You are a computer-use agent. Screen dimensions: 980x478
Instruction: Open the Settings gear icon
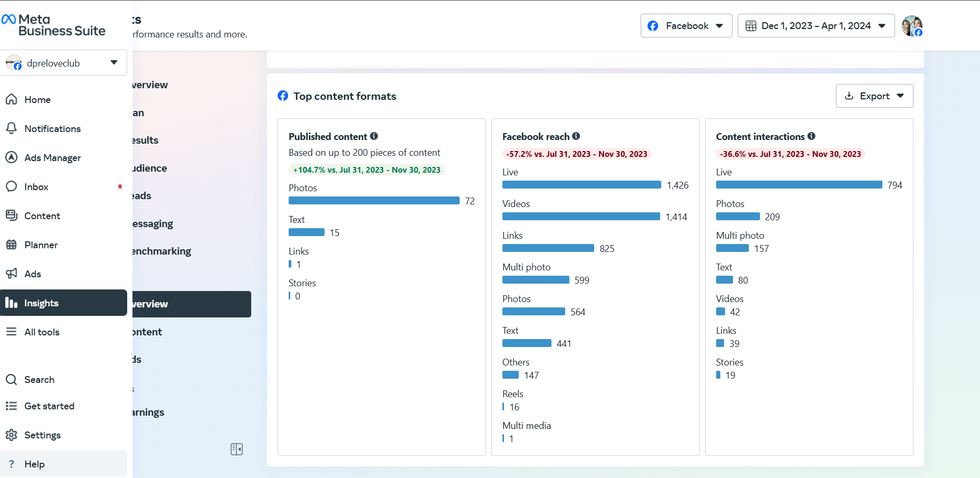pos(11,435)
